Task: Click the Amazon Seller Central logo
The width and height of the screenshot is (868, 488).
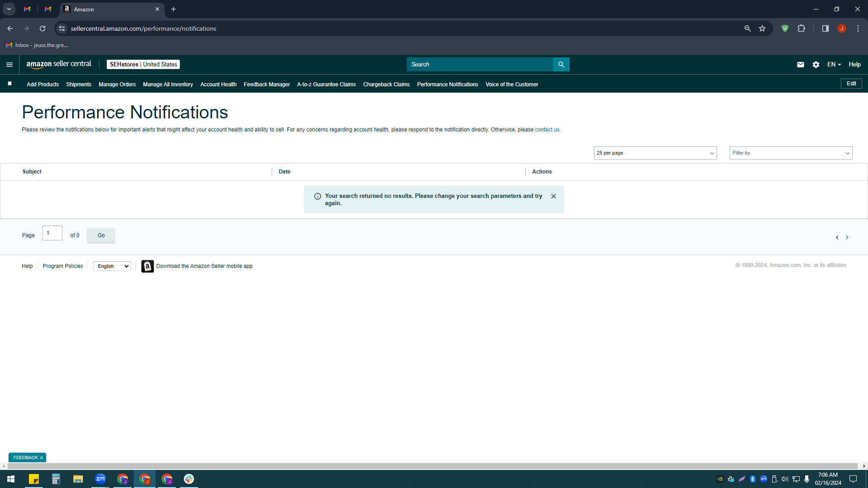Action: click(59, 64)
